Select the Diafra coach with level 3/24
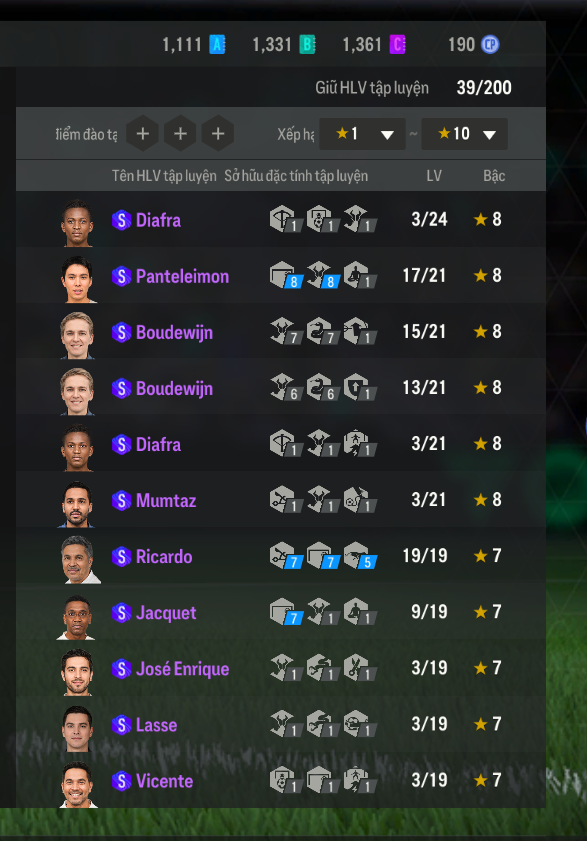587x841 pixels. [x=281, y=220]
